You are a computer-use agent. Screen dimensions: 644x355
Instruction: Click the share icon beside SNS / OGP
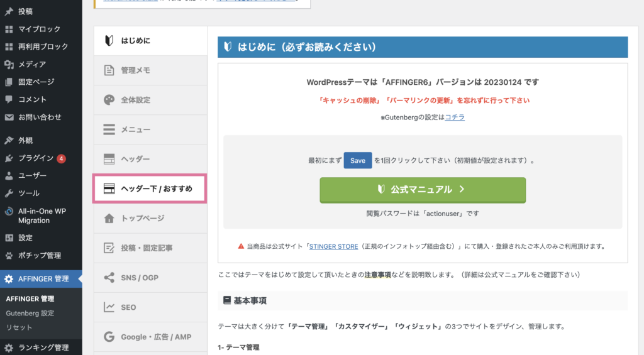[x=109, y=278]
